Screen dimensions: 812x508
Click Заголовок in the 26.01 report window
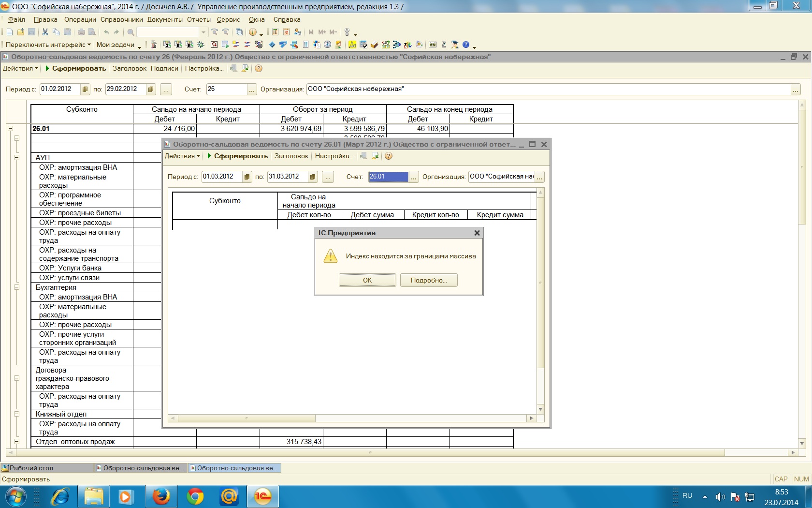click(x=291, y=156)
